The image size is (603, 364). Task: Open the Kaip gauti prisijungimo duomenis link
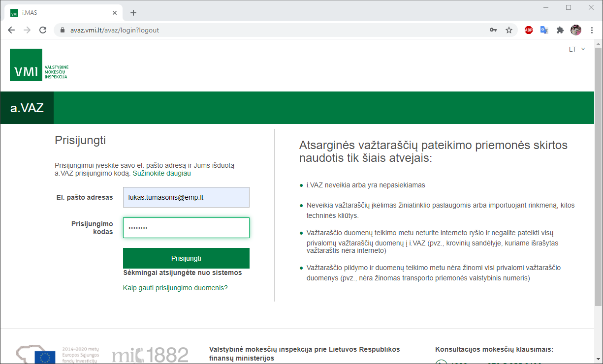tap(175, 288)
